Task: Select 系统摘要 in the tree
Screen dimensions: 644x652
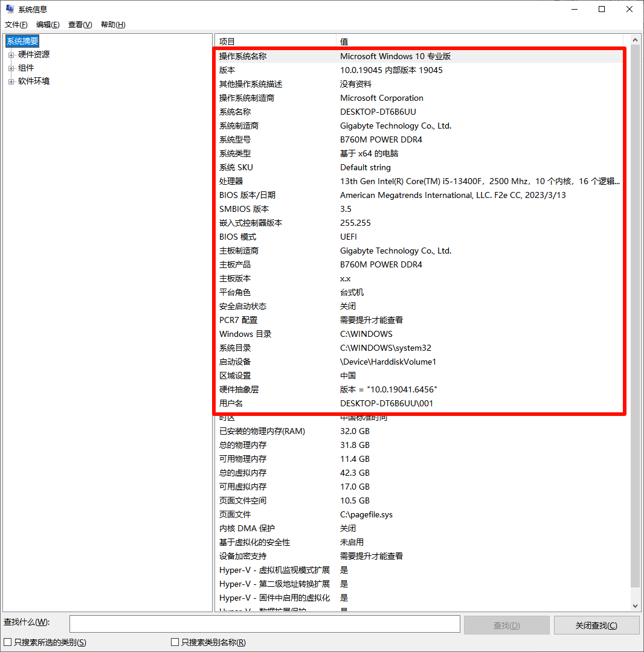Action: click(23, 41)
